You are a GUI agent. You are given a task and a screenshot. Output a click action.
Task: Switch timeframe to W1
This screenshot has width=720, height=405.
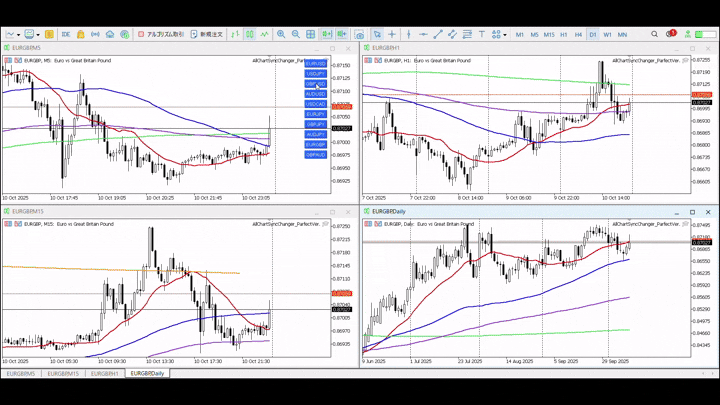pos(608,34)
